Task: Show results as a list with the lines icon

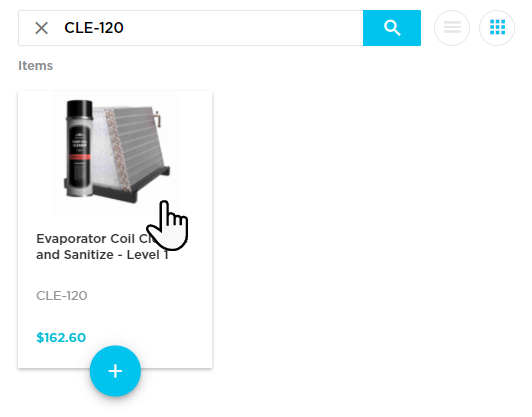Action: 452,28
